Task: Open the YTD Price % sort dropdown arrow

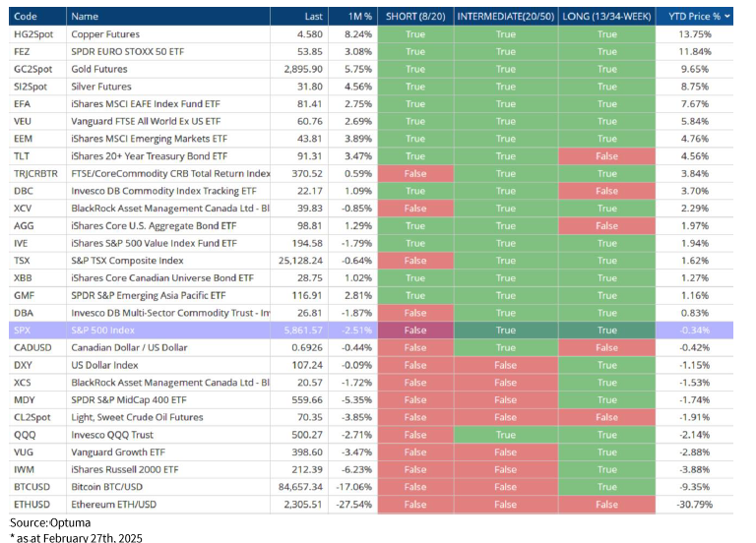Action: point(727,17)
